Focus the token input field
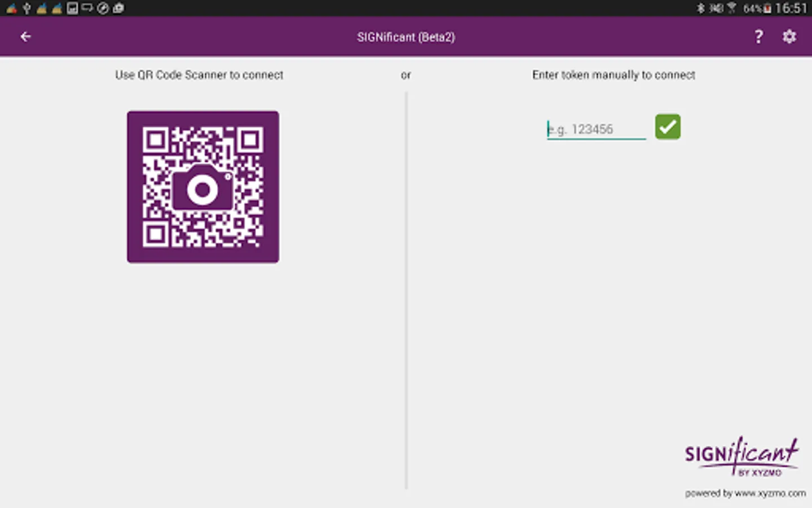Image resolution: width=812 pixels, height=508 pixels. click(596, 129)
